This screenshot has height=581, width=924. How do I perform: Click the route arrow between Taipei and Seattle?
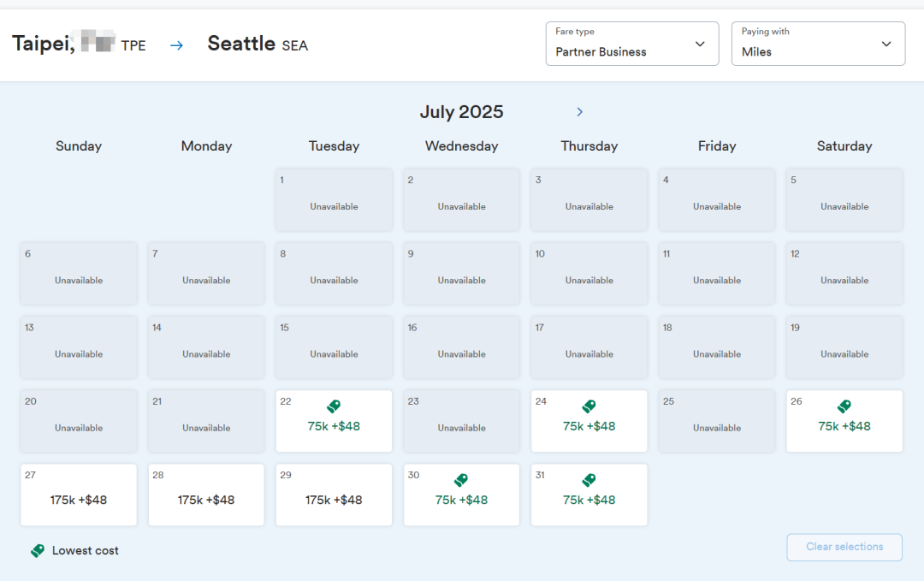pyautogui.click(x=177, y=45)
